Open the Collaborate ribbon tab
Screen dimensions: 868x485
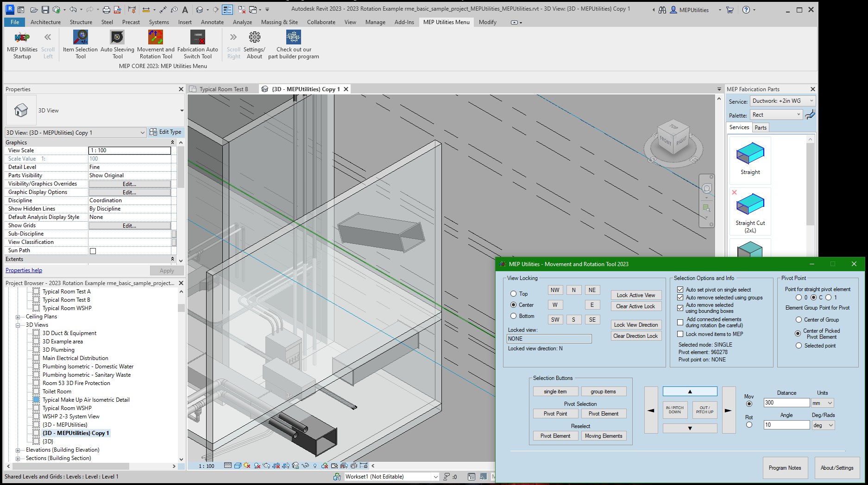pyautogui.click(x=321, y=22)
